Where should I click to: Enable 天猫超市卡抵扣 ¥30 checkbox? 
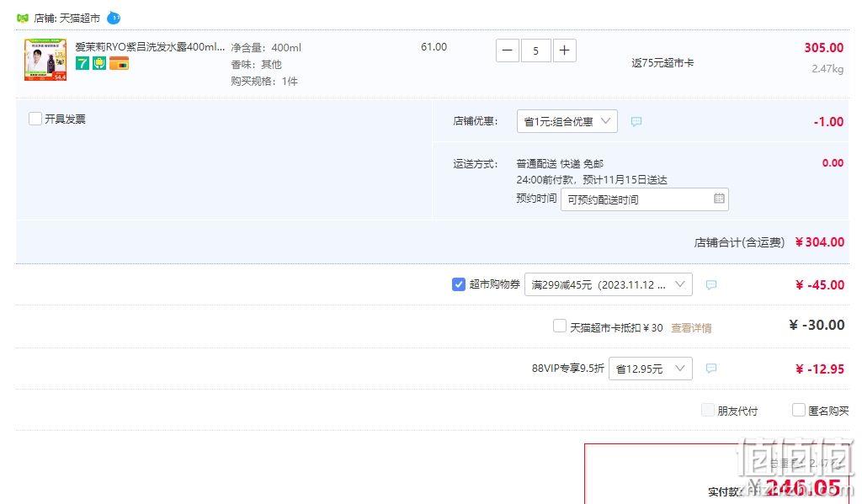pyautogui.click(x=559, y=326)
